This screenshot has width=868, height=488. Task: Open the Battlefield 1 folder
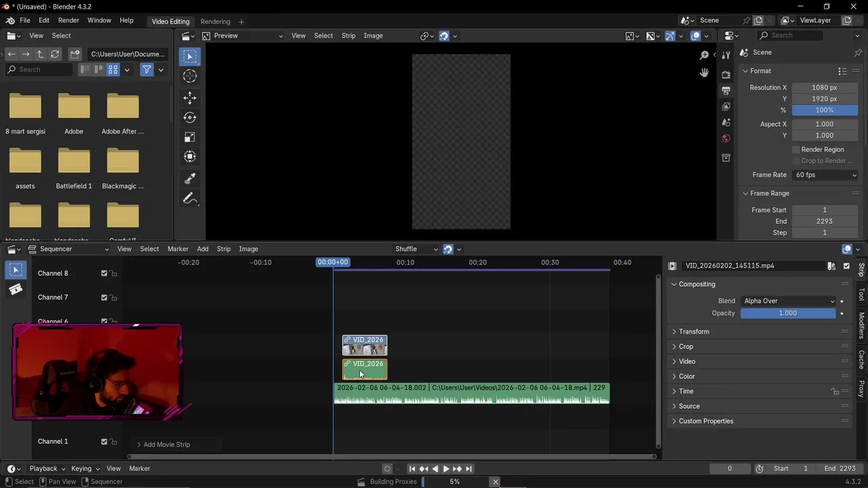point(74,168)
